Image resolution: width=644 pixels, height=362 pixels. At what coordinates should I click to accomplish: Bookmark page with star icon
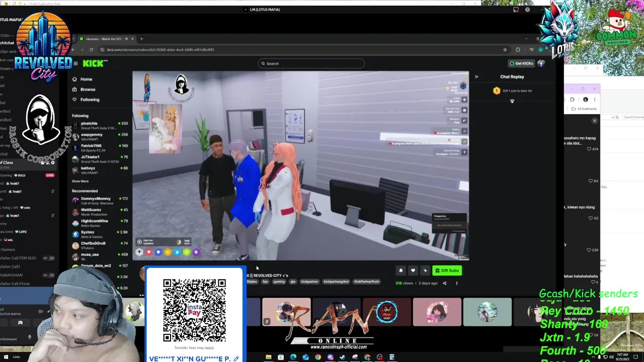tap(505, 50)
